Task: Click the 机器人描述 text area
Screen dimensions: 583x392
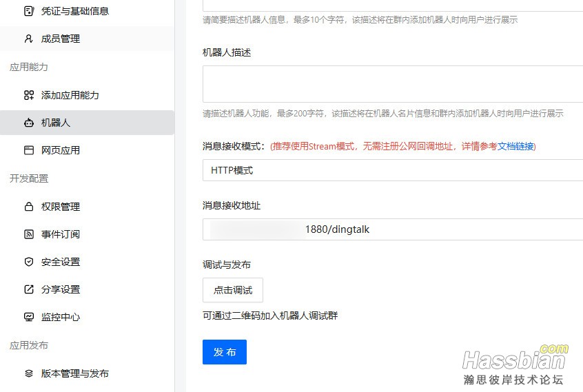Action: (x=393, y=84)
